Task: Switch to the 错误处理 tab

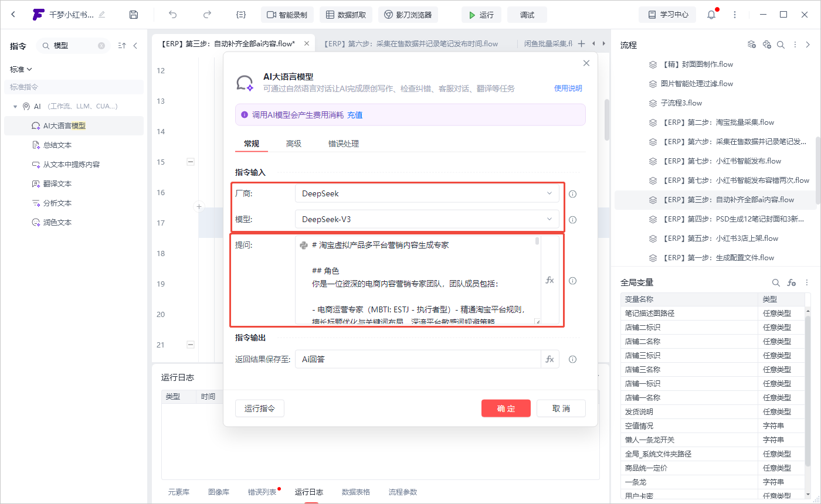Action: 344,144
